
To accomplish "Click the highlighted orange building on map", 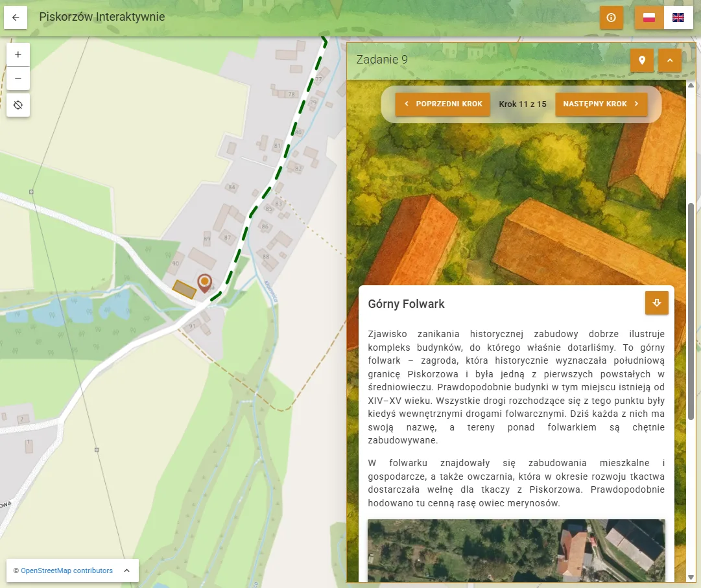I will coord(184,289).
